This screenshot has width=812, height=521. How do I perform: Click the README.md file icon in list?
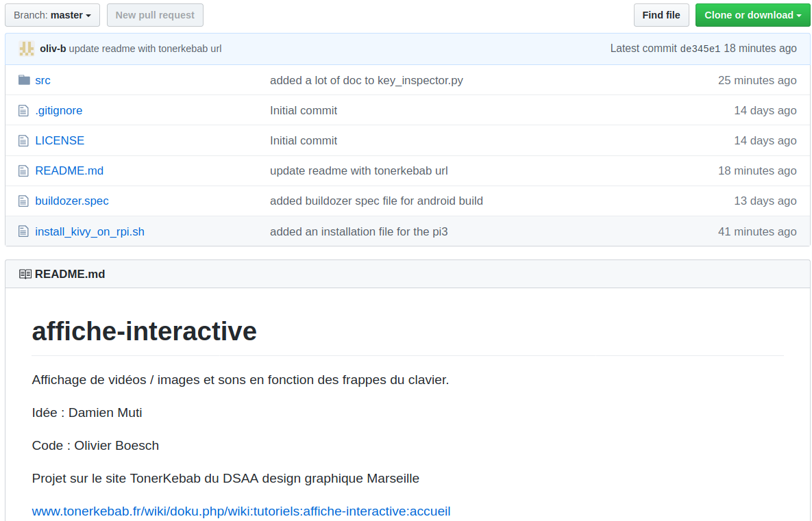tap(24, 170)
